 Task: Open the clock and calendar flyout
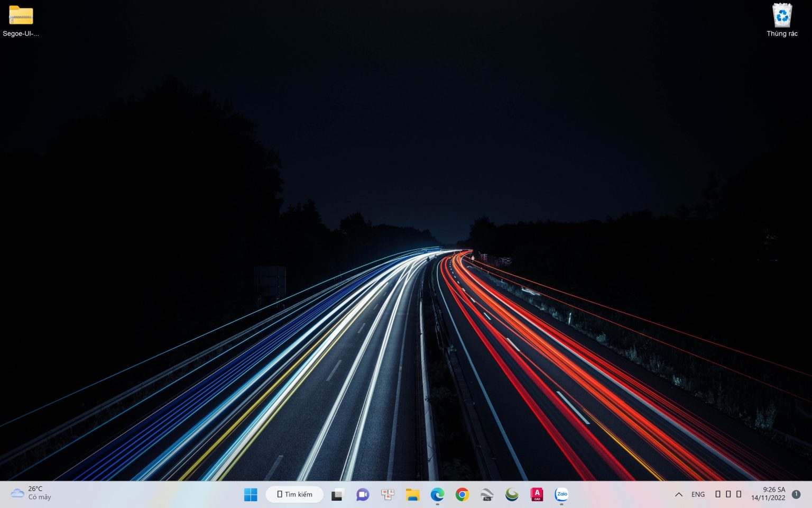(x=768, y=494)
